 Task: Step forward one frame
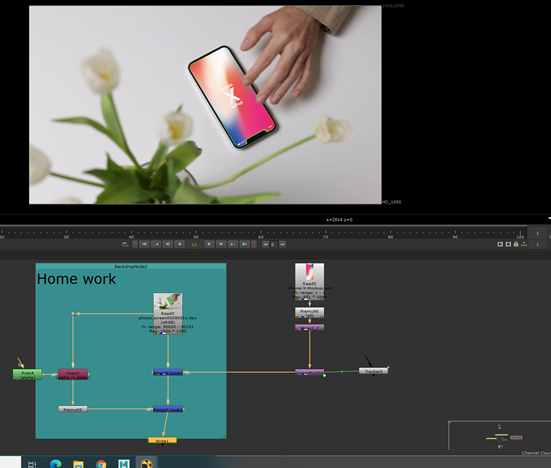[x=221, y=244]
